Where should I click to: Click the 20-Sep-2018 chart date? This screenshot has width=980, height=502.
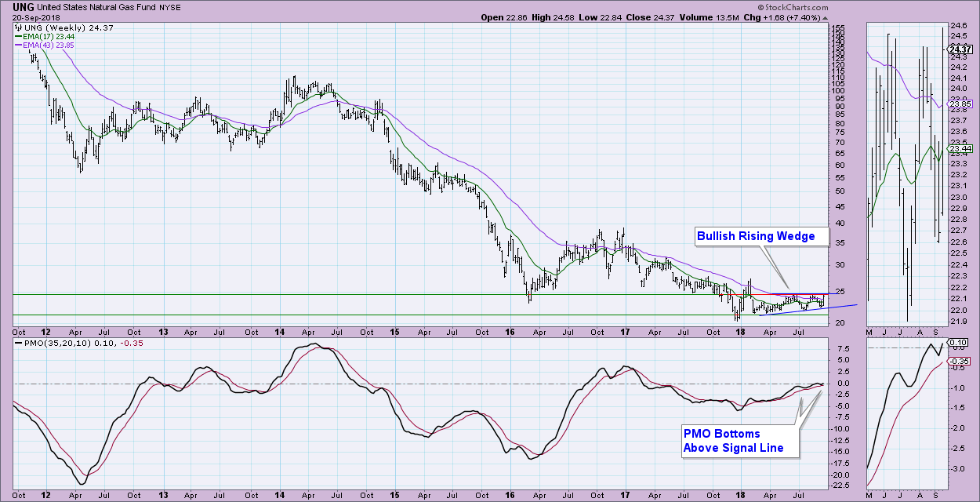click(x=27, y=16)
